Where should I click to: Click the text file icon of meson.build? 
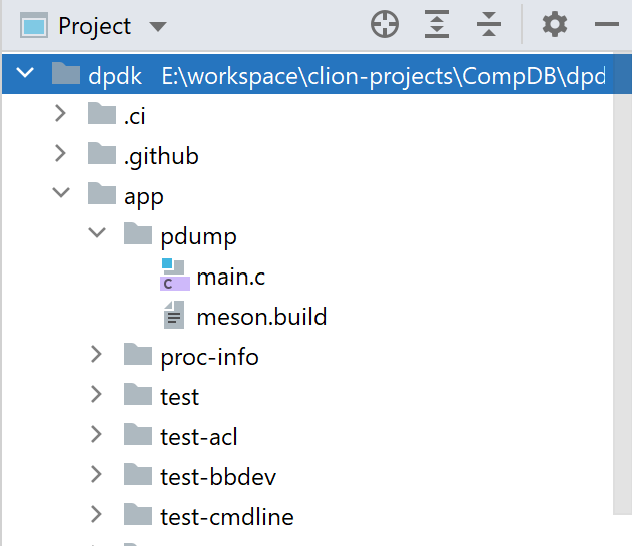[174, 315]
